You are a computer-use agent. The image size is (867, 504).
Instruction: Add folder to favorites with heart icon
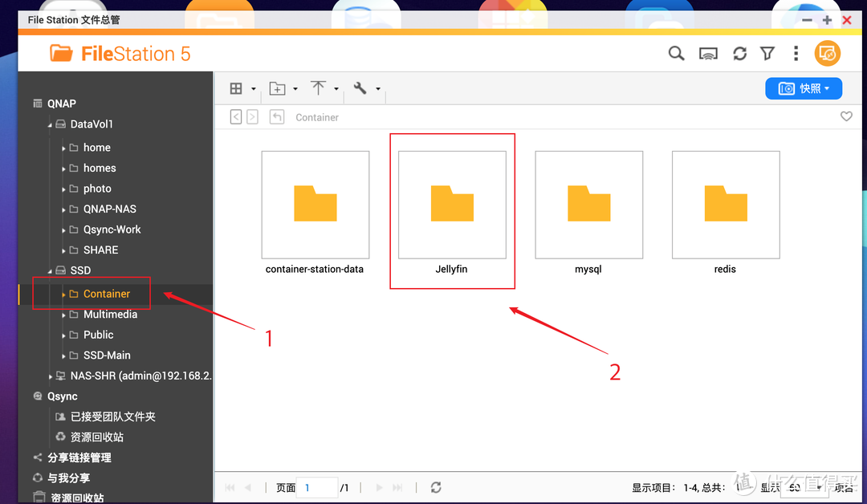point(846,116)
